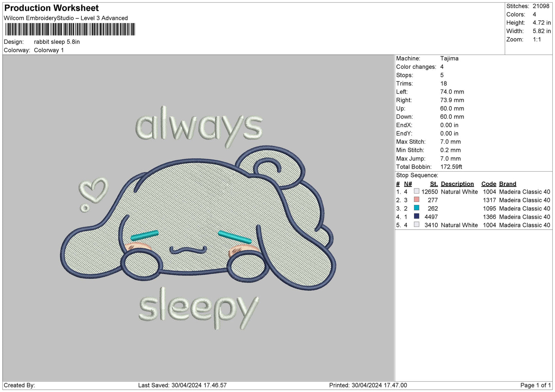Click the 'N#' column header
The height and width of the screenshot is (392, 555).
pyautogui.click(x=408, y=184)
